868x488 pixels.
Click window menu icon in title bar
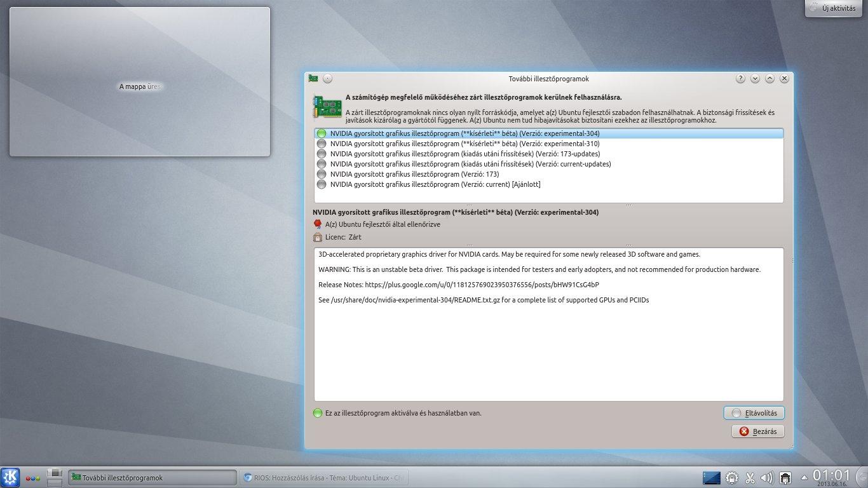313,79
